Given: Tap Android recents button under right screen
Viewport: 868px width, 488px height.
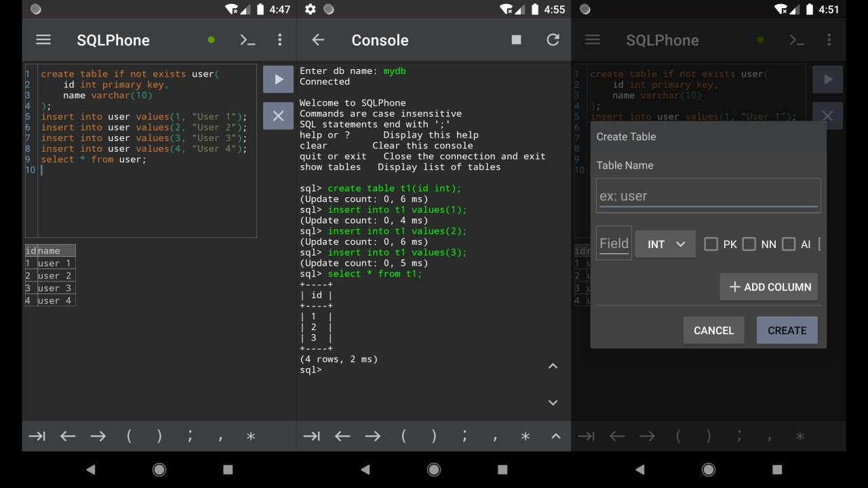Looking at the screenshot, I should [x=777, y=470].
